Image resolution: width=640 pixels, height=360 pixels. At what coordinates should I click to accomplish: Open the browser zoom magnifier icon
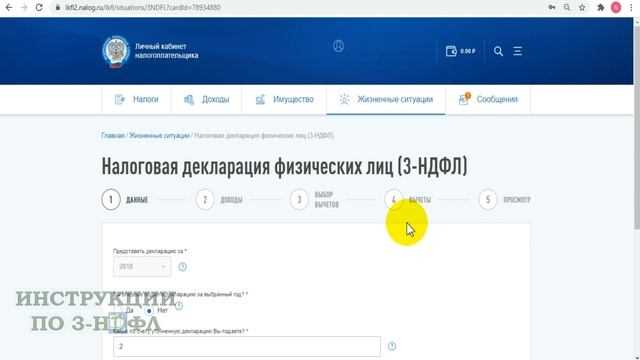click(x=567, y=7)
